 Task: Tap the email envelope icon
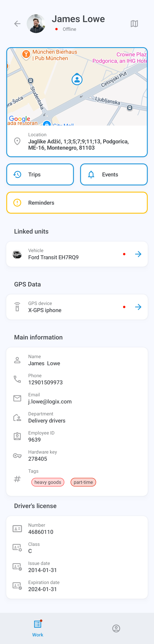17,398
